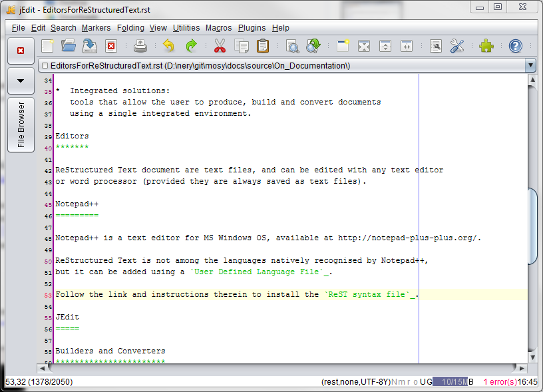This screenshot has width=543, height=392.
Task: Close the left docking area
Action: (x=21, y=51)
